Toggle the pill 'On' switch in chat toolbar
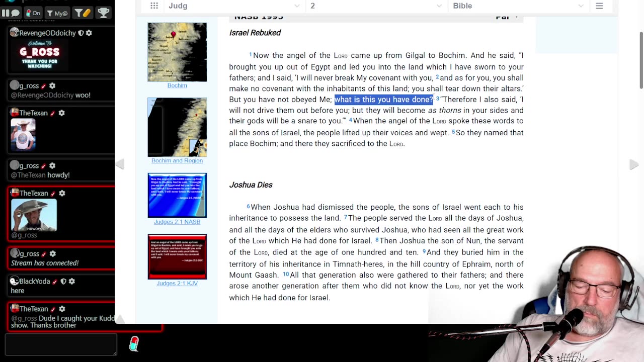Image resolution: width=644 pixels, height=362 pixels. pyautogui.click(x=33, y=13)
